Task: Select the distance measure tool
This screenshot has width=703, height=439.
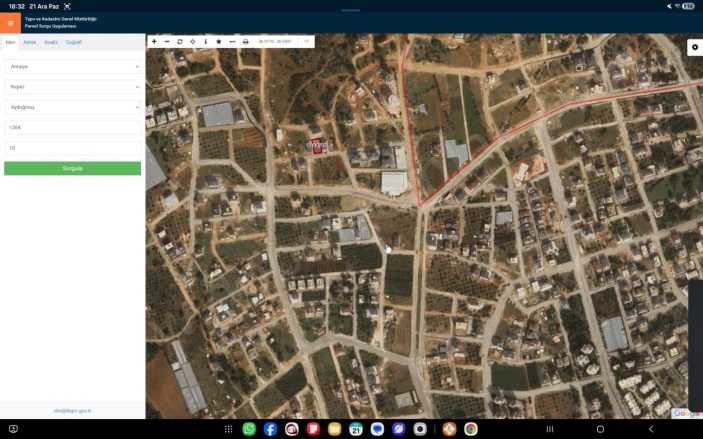Action: point(232,42)
